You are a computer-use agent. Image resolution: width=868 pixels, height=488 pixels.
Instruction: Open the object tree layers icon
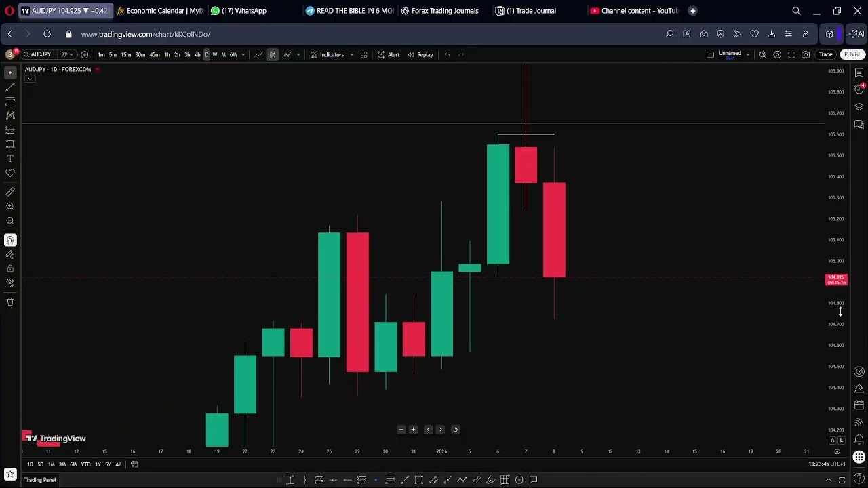[x=859, y=107]
